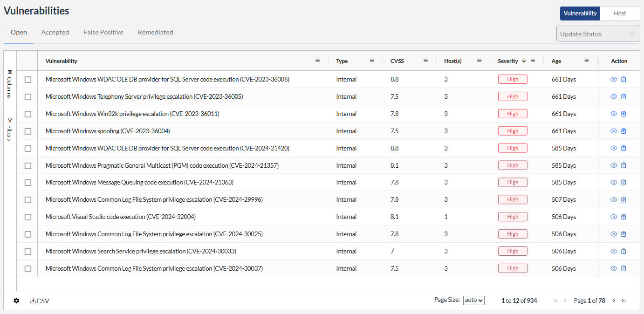Select checkbox for Telephony Server CVE-2023-36005
Image resolution: width=644 pixels, height=314 pixels.
point(28,97)
